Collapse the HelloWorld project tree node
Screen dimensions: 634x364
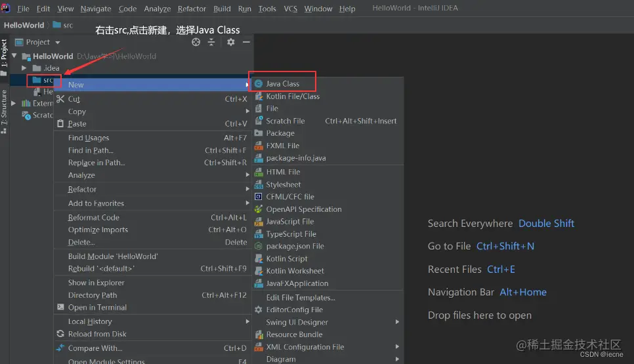tap(14, 56)
